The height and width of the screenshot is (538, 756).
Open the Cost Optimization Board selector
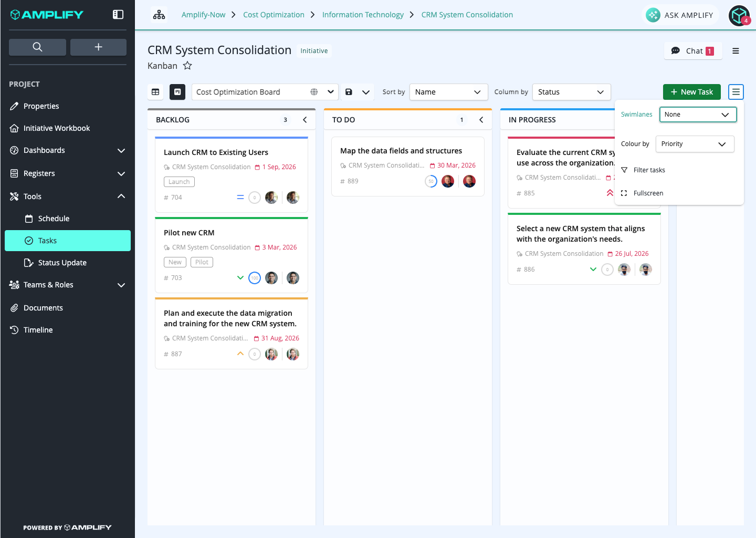[265, 92]
